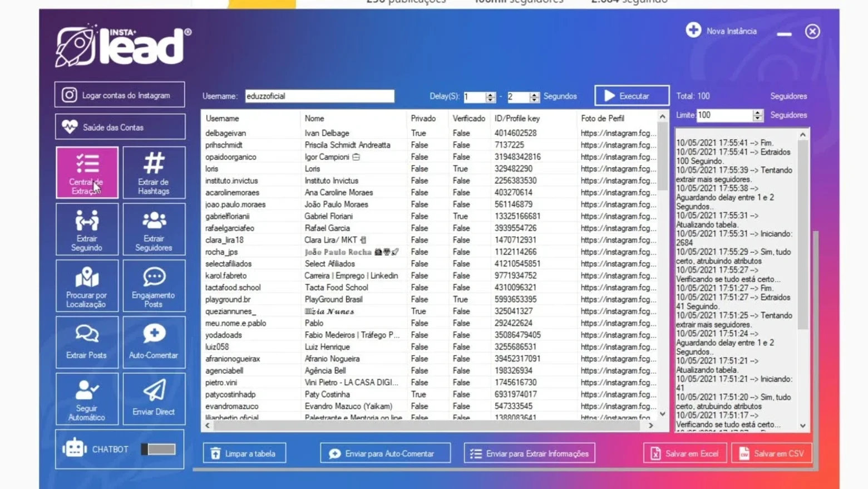Click Enviar para Extrair Informações button
Screen dimensions: 868x489
point(530,453)
